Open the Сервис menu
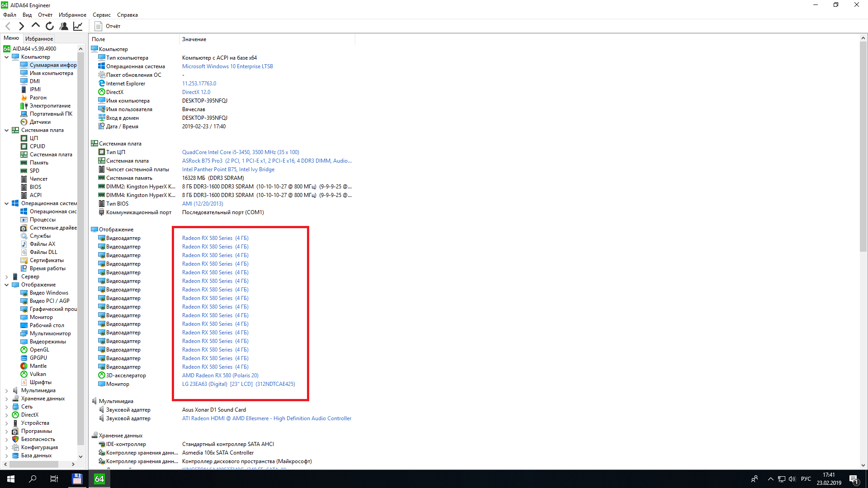Screen dimensions: 868x488 tap(101, 15)
